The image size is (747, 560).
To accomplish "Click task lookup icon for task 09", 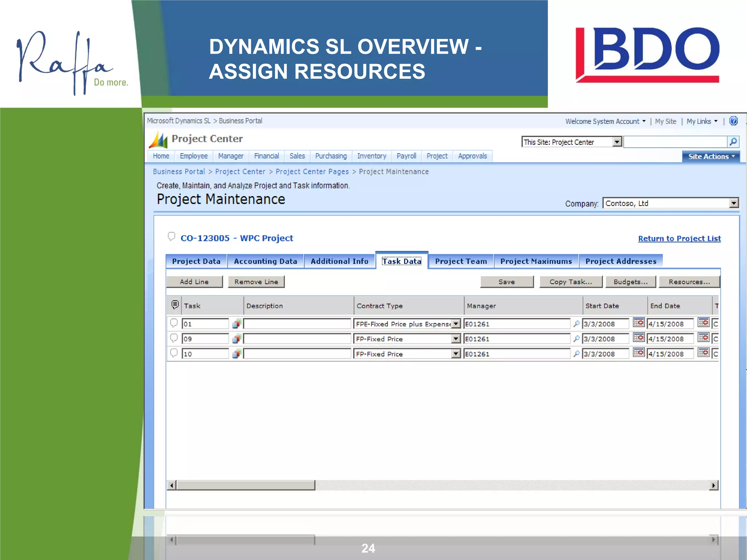I will coord(236,339).
